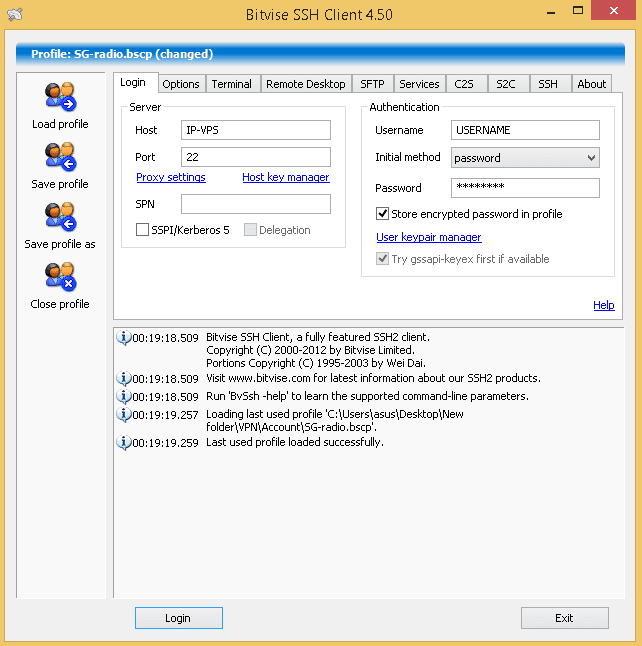Click the Save profile as icon
The height and width of the screenshot is (646, 642).
(60, 218)
